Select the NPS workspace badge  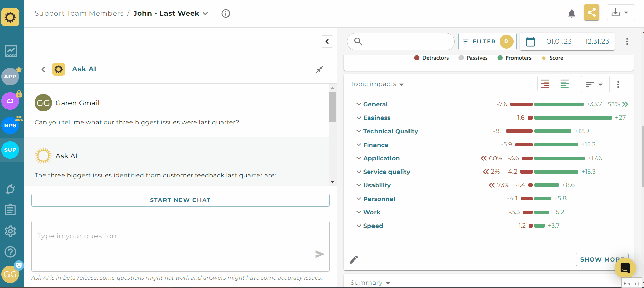[10, 125]
